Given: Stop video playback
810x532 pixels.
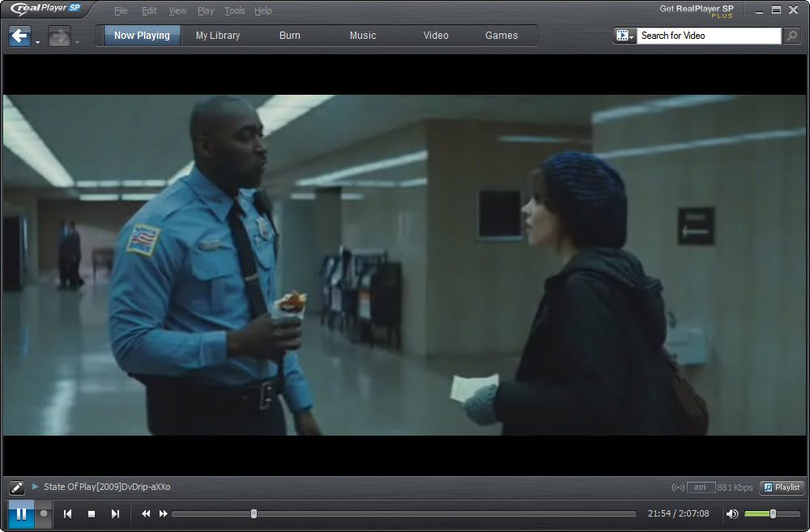Looking at the screenshot, I should [92, 513].
